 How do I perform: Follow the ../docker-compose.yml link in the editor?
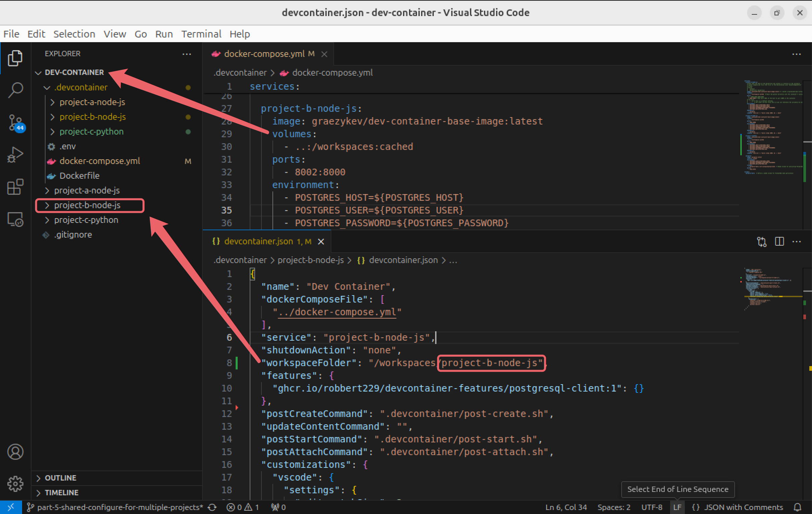(x=337, y=312)
